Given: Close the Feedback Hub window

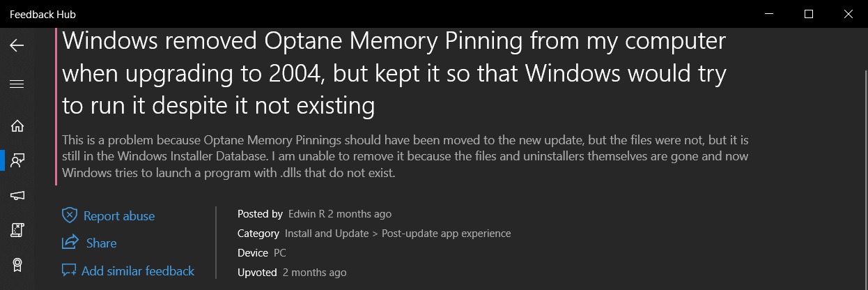Looking at the screenshot, I should [x=848, y=13].
